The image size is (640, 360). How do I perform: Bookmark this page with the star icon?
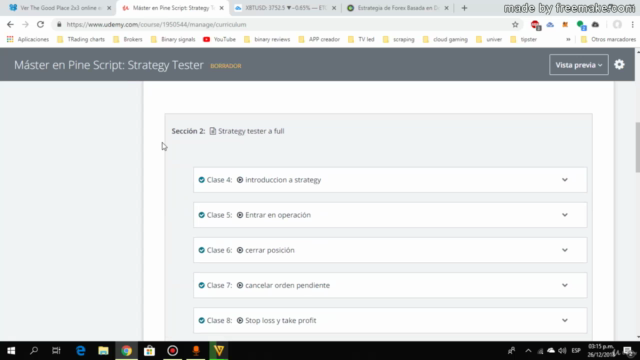pyautogui.click(x=515, y=24)
